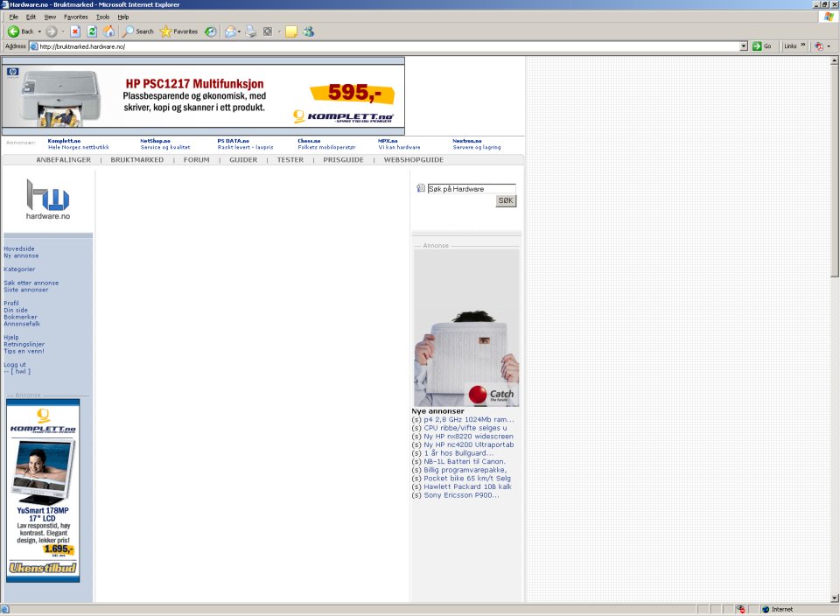
Task: Switch to the WEBSHOPGUIDE tab
Action: [x=414, y=159]
